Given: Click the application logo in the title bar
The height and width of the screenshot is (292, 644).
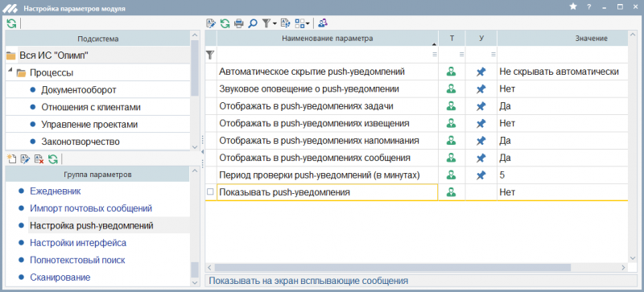Looking at the screenshot, I should tap(10, 8).
